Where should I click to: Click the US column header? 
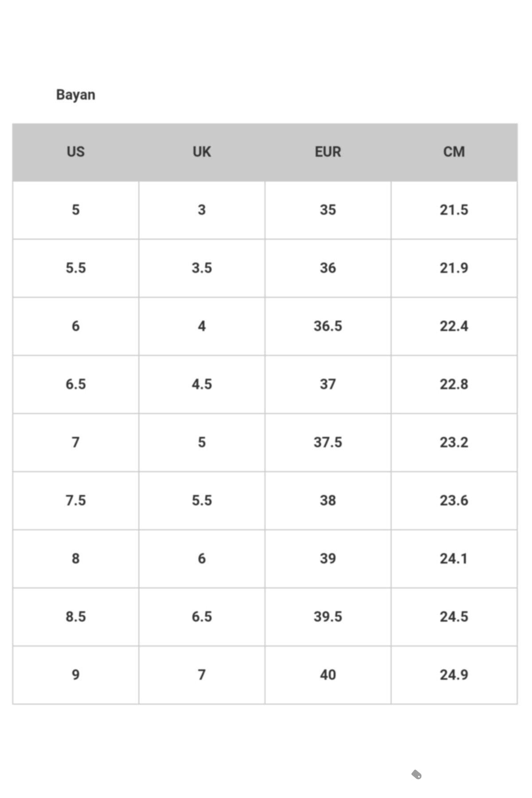pyautogui.click(x=75, y=152)
